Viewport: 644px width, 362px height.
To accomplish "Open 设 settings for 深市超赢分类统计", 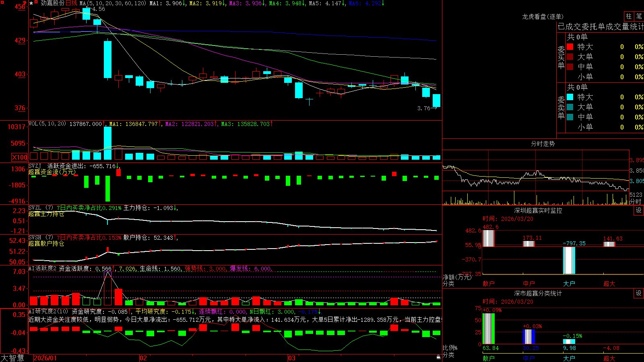I will coord(639,293).
